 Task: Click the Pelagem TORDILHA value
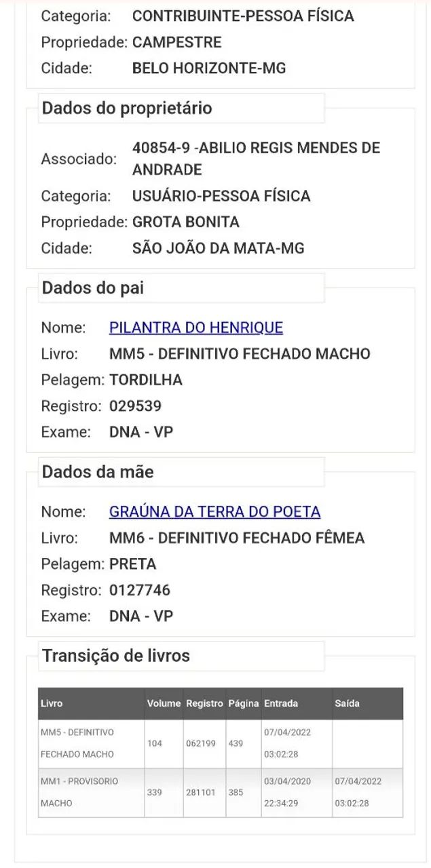[147, 380]
